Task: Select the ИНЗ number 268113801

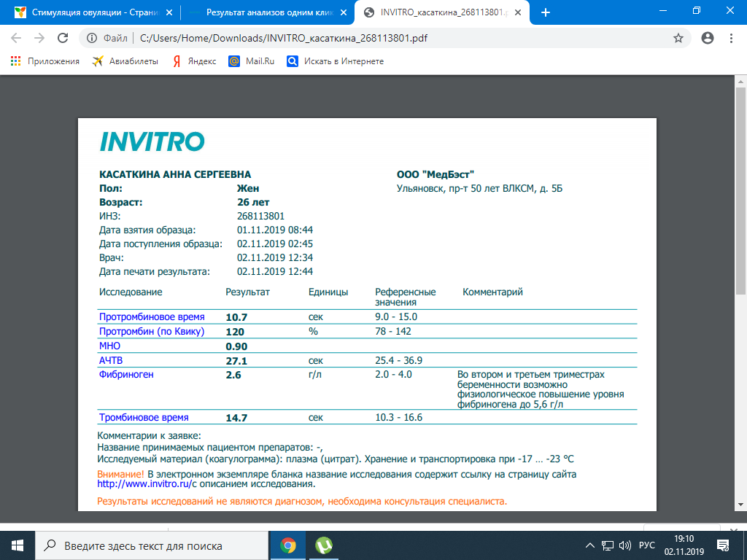Action: click(x=260, y=216)
